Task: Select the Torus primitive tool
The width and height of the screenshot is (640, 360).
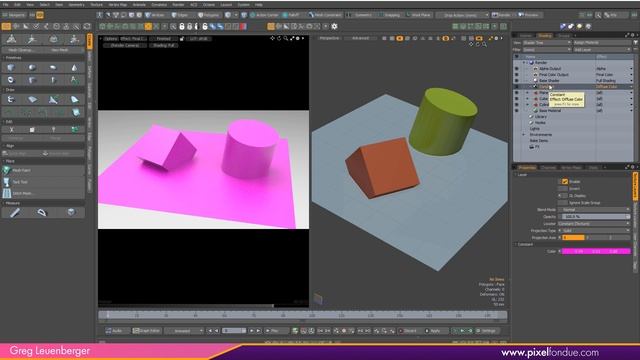Action: [11, 80]
